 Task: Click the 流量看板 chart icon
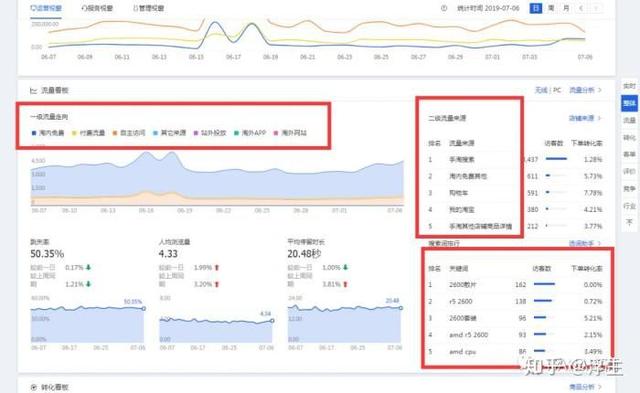coord(33,91)
